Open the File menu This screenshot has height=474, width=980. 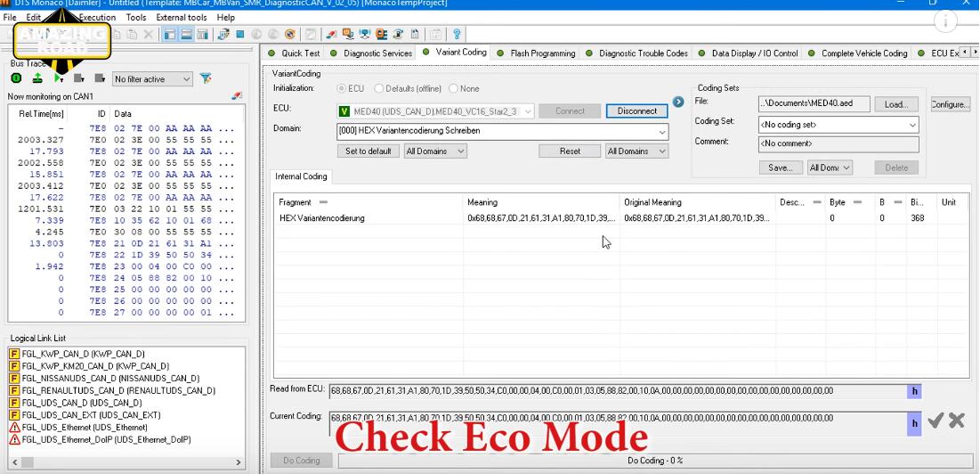click(x=10, y=18)
